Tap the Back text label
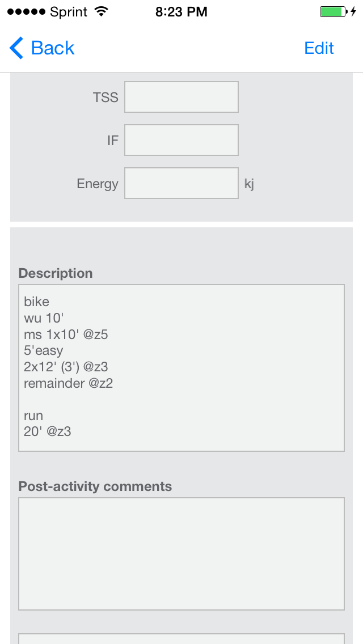 [x=53, y=48]
